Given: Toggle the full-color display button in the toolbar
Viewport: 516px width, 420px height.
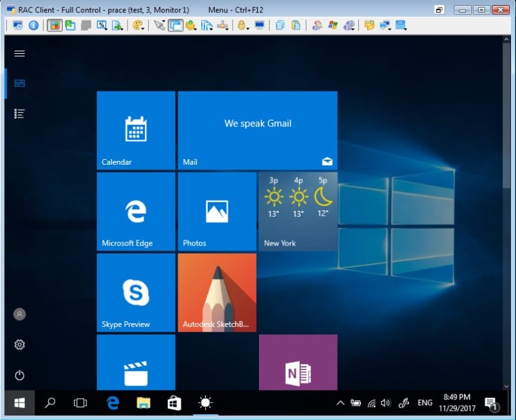Looking at the screenshot, I should coord(54,26).
